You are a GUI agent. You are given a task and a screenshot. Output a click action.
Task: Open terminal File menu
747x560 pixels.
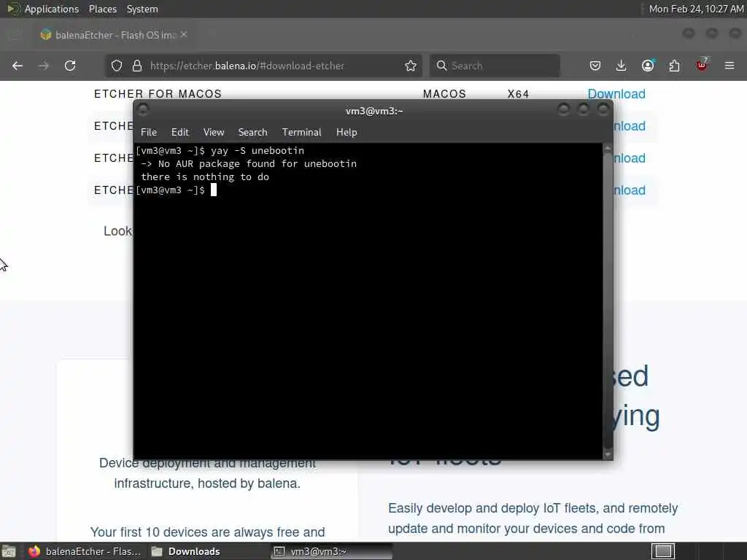click(x=149, y=133)
